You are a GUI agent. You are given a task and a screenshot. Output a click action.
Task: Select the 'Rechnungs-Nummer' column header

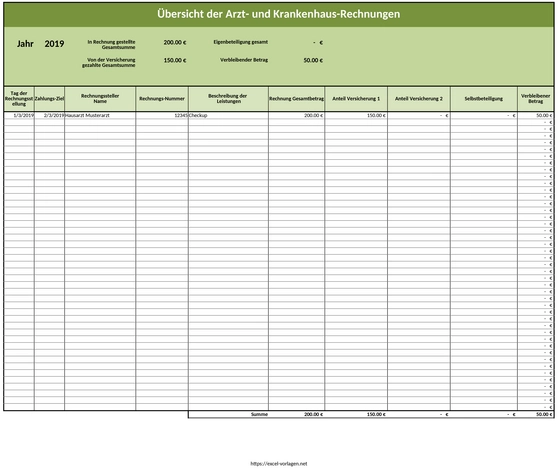click(162, 99)
